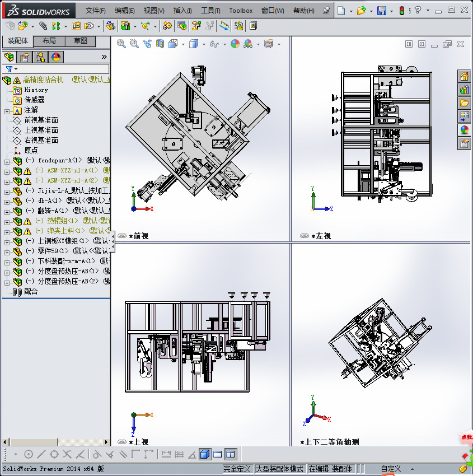Click the Mate paperclip tool

44,26
